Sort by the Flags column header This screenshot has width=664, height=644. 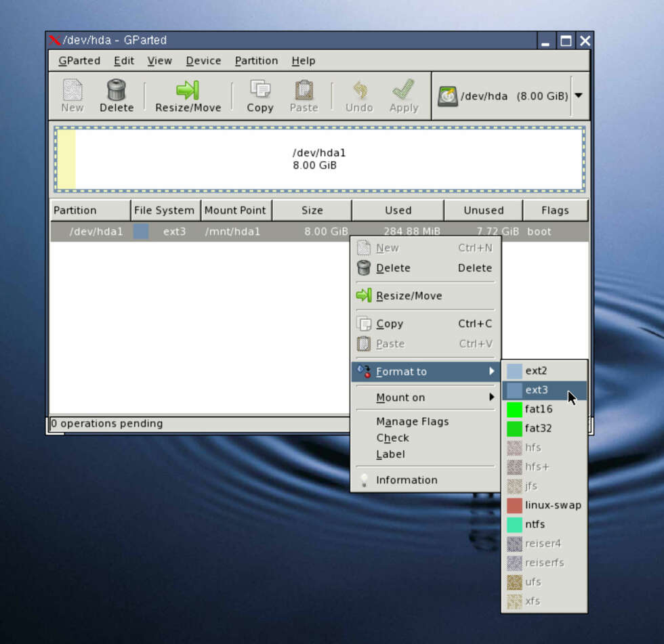point(555,211)
